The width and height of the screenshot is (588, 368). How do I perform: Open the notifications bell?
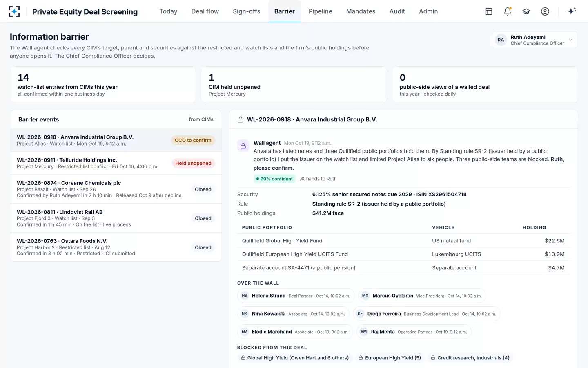click(x=508, y=11)
